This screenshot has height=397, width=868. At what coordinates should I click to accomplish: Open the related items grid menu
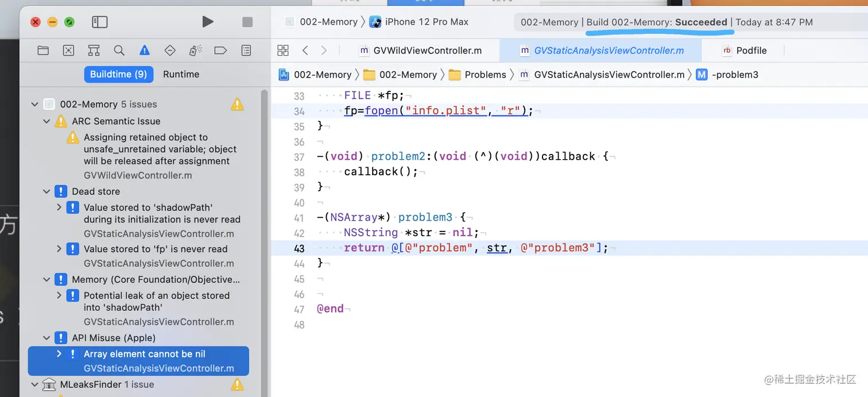[x=282, y=51]
